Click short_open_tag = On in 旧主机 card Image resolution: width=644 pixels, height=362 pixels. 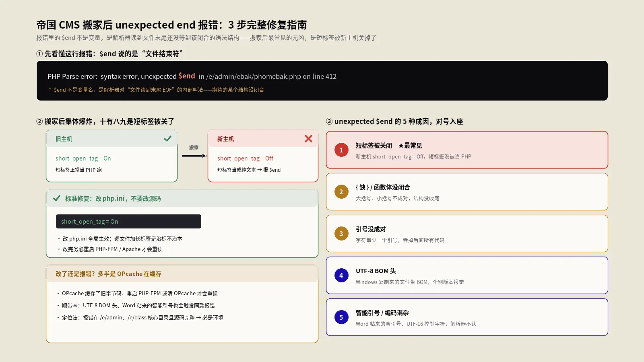83,158
